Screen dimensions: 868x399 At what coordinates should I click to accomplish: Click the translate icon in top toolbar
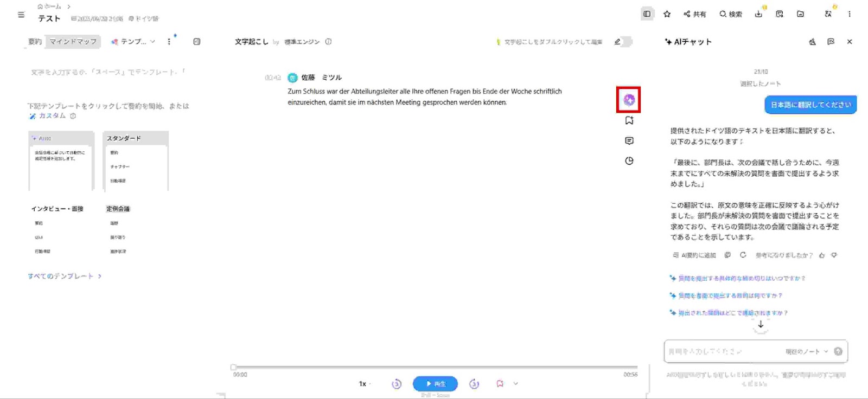point(828,14)
